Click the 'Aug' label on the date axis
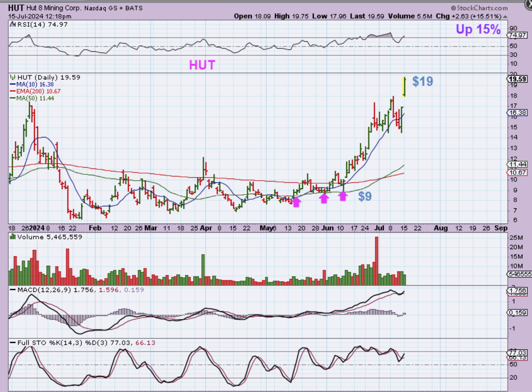532x392 pixels. 441,228
